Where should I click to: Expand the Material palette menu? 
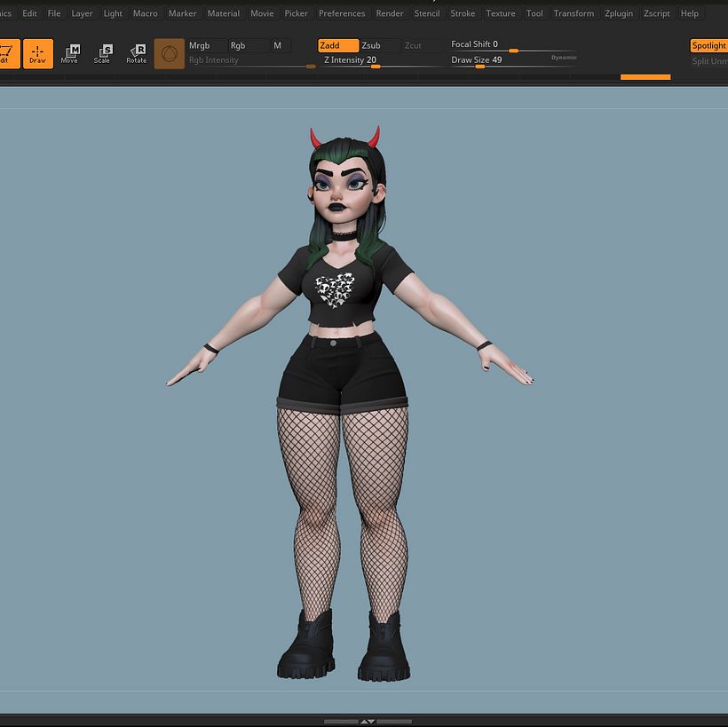click(x=224, y=13)
